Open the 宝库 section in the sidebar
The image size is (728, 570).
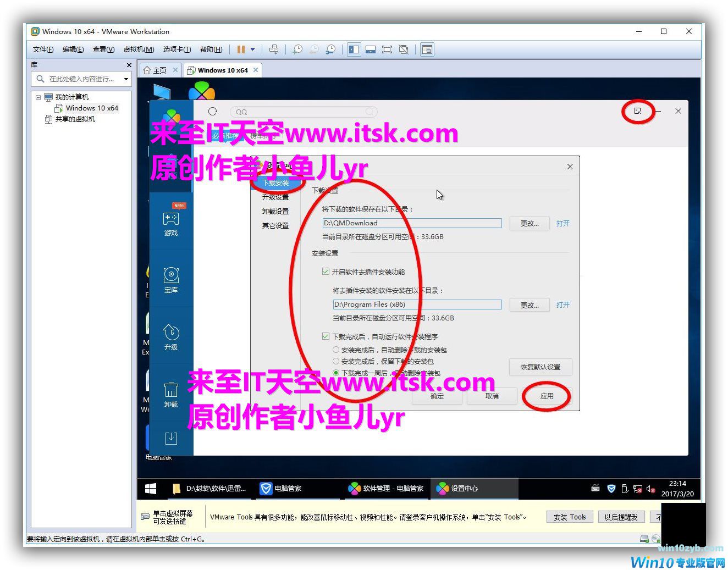(171, 280)
